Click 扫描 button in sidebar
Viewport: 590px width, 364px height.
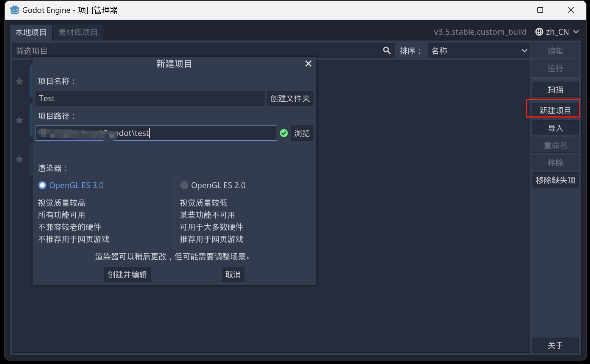(x=556, y=89)
